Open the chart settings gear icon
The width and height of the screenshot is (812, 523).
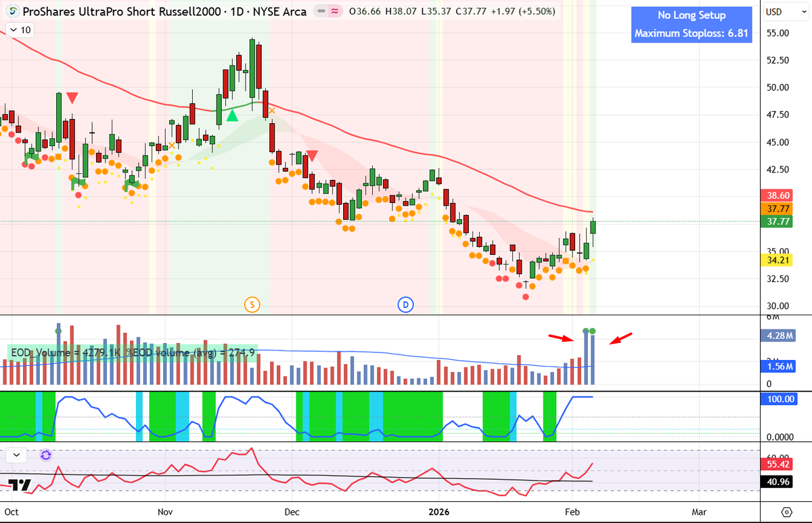786,511
